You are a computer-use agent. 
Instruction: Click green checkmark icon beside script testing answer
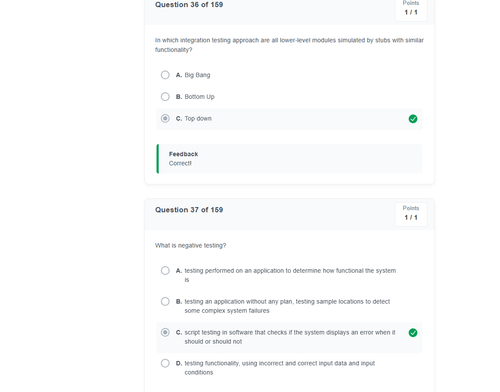point(413,333)
